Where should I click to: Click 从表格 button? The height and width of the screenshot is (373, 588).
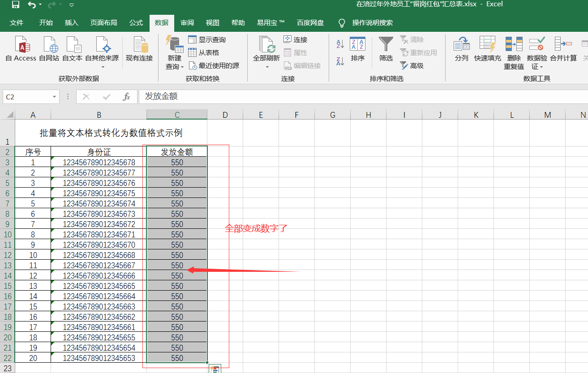(204, 53)
